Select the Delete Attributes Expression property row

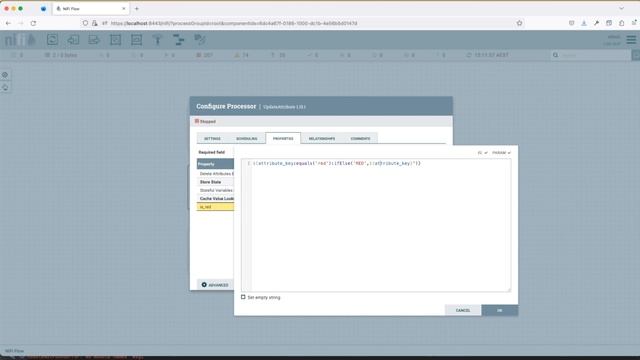tap(215, 174)
